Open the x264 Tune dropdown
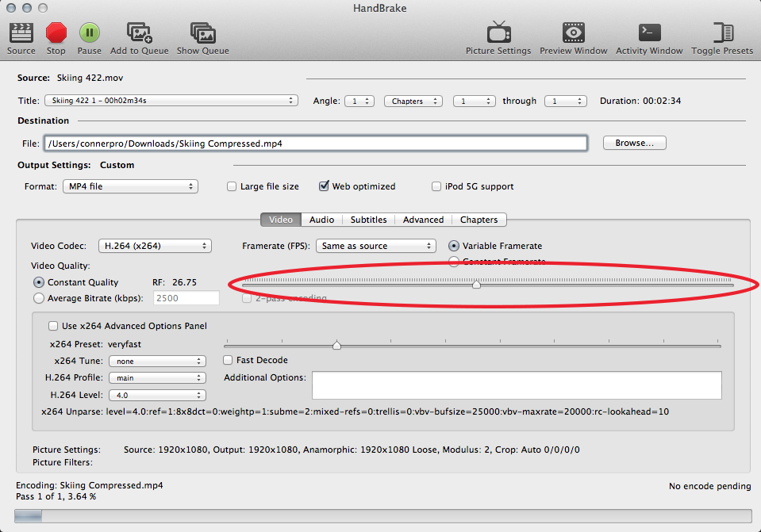The image size is (761, 532). click(157, 362)
